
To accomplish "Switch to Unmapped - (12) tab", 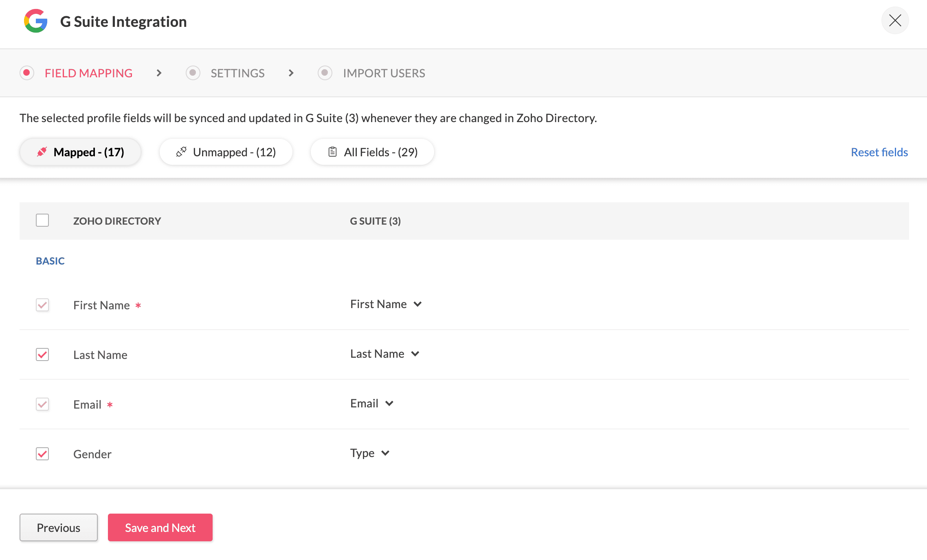I will pos(226,152).
